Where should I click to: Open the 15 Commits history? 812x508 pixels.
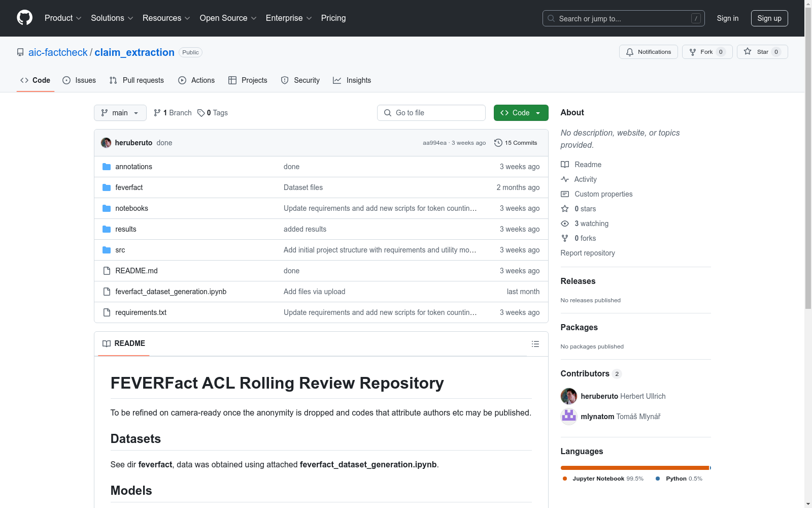pyautogui.click(x=516, y=143)
